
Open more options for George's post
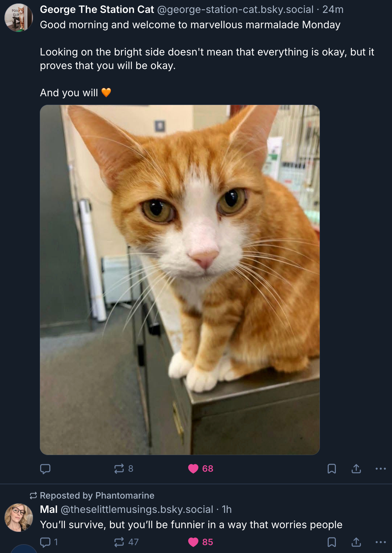(x=380, y=469)
